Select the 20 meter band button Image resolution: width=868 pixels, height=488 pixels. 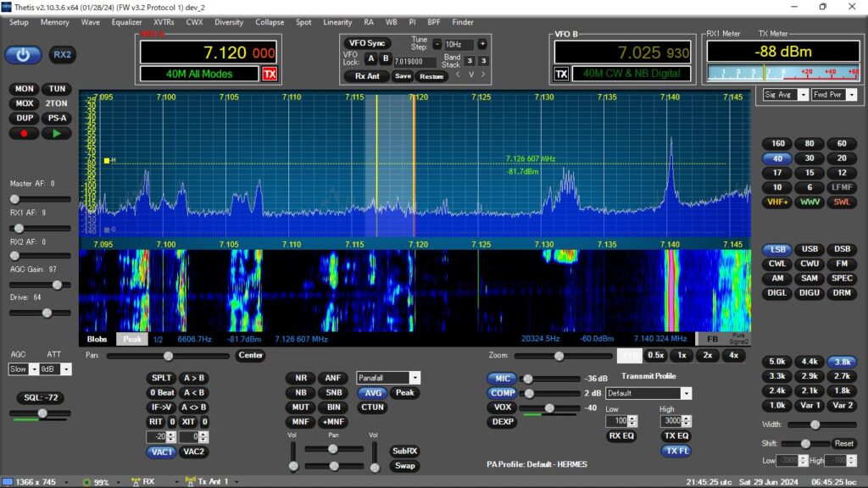pyautogui.click(x=842, y=158)
